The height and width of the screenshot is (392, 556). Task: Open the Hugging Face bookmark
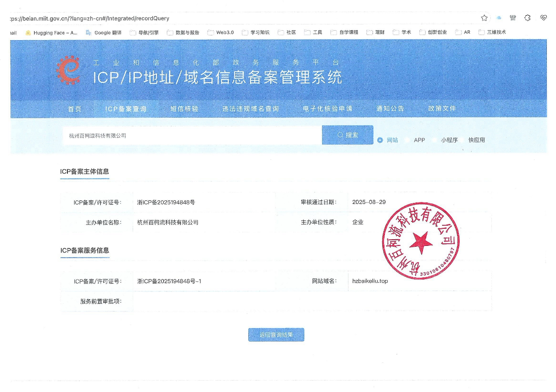[52, 32]
